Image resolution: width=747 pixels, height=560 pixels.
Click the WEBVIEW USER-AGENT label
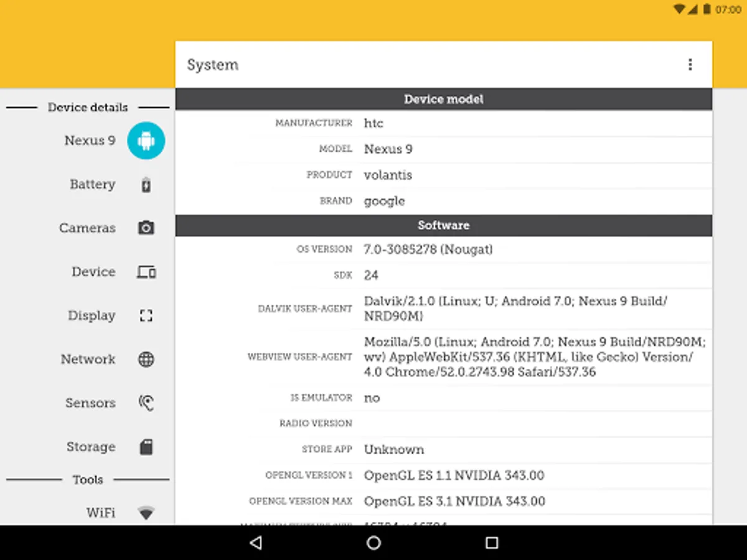point(300,357)
